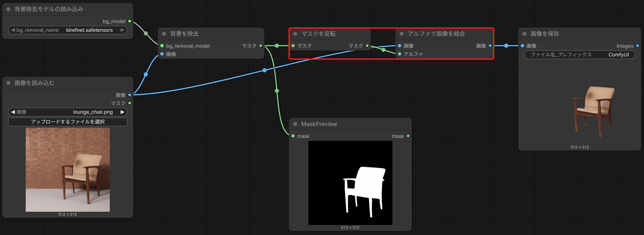Click the black-and-white mask preview image
Image resolution: width=644 pixels, height=235 pixels.
[350, 183]
